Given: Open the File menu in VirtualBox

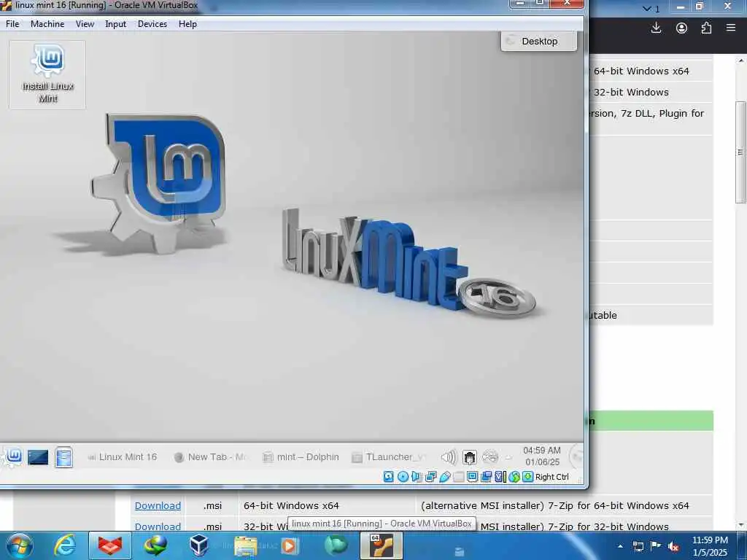Looking at the screenshot, I should 12,24.
